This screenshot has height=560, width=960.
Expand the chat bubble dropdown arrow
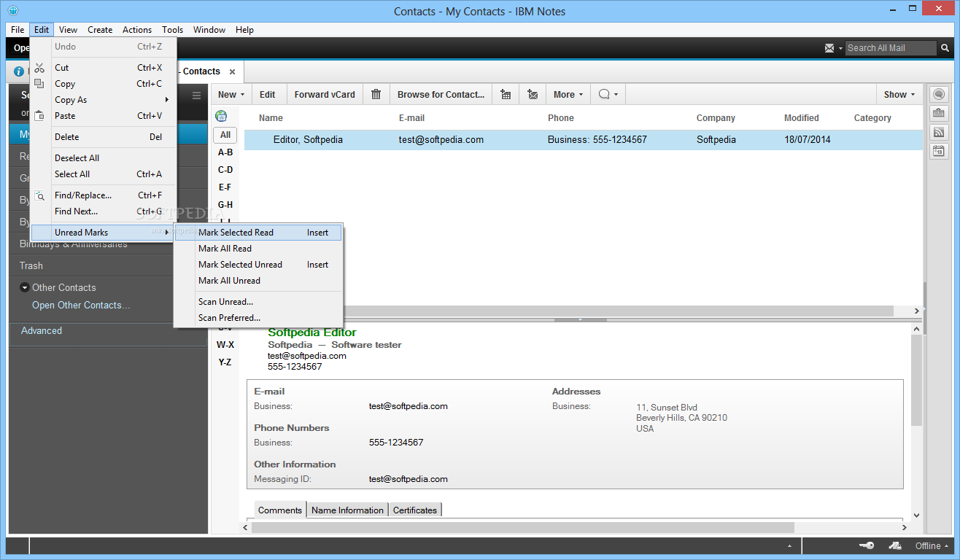[616, 95]
